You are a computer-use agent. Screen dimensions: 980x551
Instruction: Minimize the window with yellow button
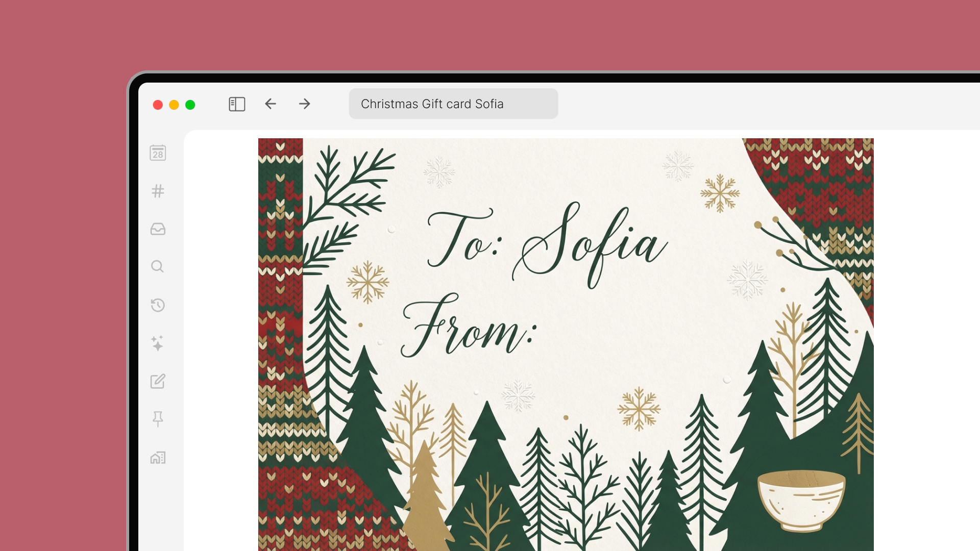tap(174, 105)
